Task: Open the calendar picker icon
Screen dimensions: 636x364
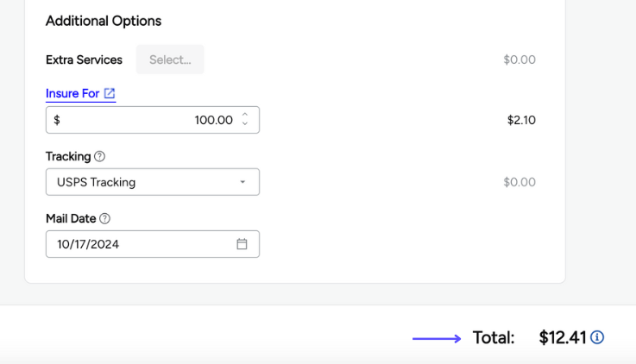Action: 242,244
